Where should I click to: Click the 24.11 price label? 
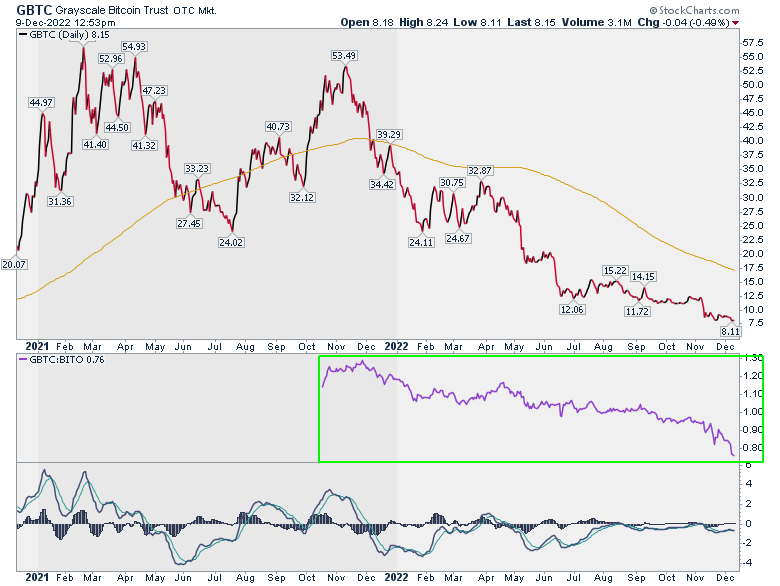click(x=421, y=242)
